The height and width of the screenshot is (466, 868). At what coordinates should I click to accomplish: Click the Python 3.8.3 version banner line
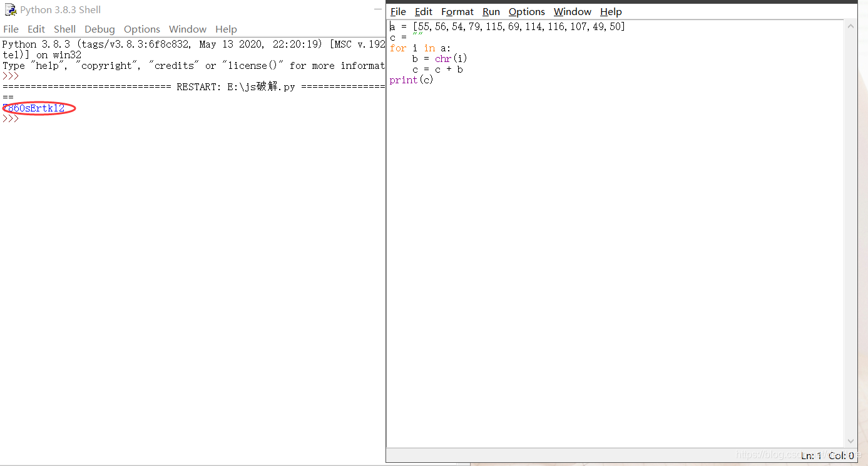(194, 44)
